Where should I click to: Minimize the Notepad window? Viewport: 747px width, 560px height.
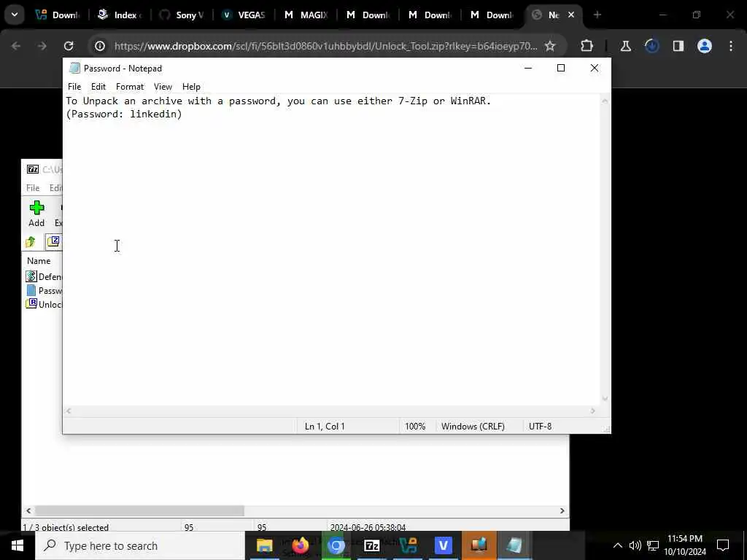point(528,68)
